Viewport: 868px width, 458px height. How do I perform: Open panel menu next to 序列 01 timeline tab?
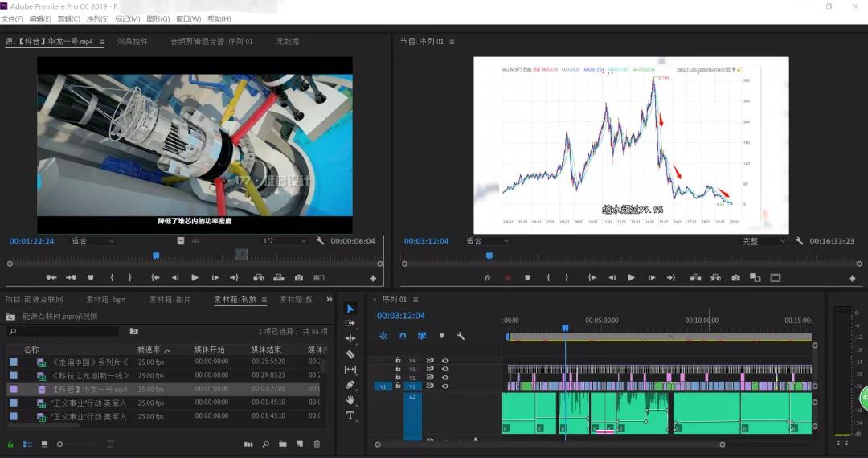(416, 299)
